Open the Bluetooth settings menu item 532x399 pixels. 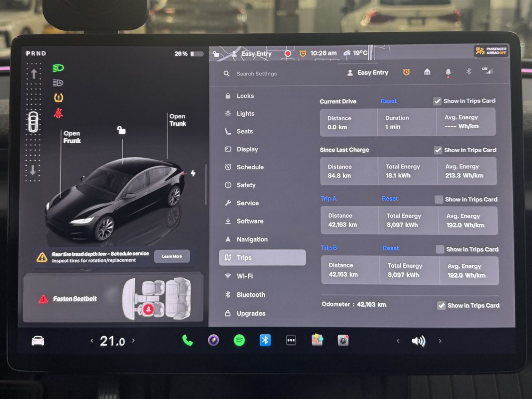tap(263, 295)
